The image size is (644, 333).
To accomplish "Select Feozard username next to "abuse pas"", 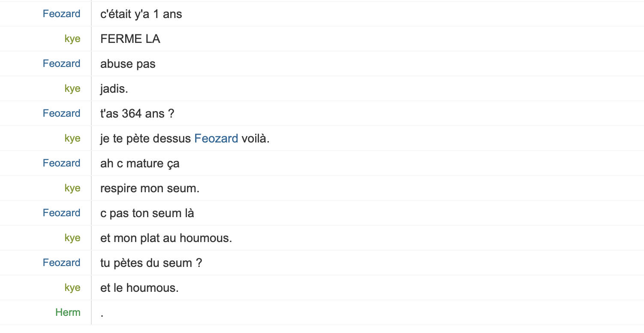I will 61,64.
